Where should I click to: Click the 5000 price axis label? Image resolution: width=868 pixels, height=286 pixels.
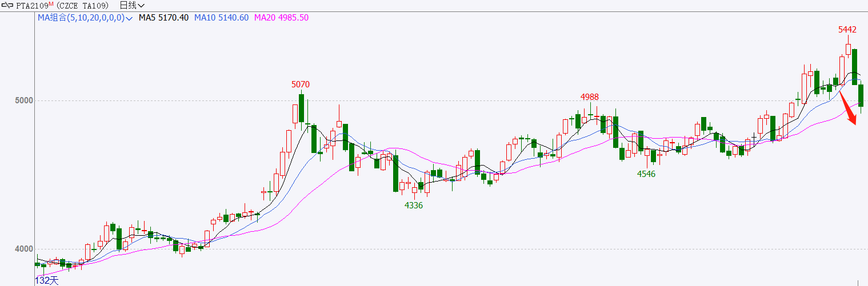[24, 101]
